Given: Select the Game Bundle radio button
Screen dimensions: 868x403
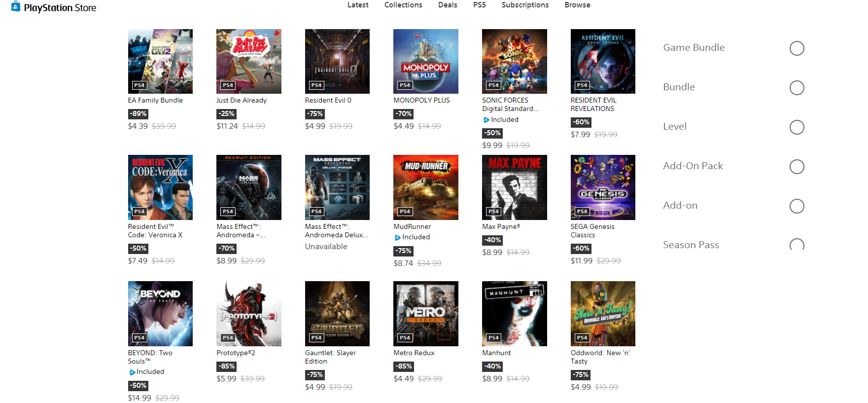Looking at the screenshot, I should (x=797, y=48).
